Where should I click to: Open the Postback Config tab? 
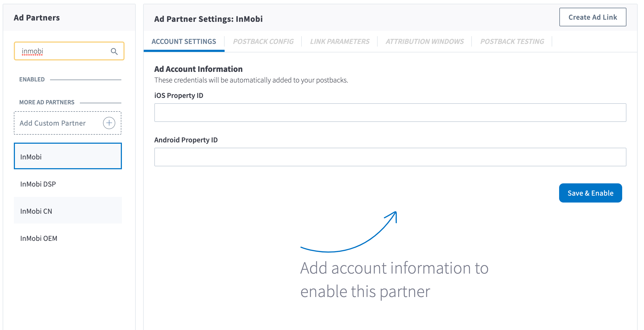[x=263, y=42]
